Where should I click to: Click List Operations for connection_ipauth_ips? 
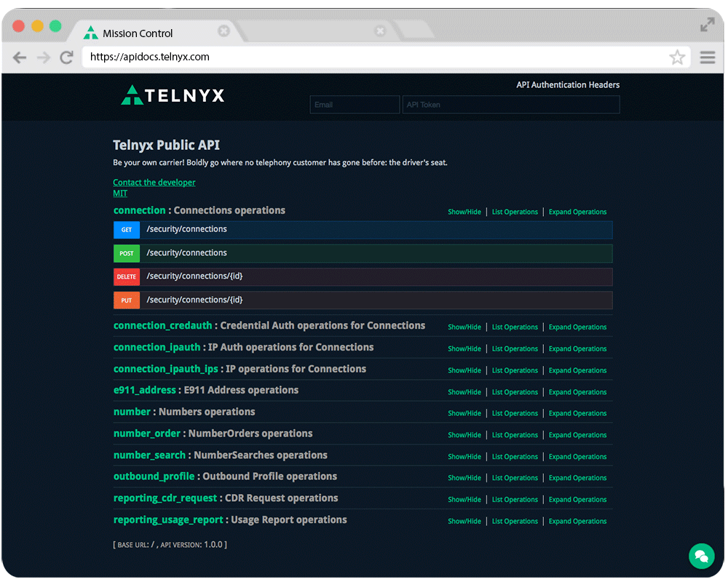pos(515,371)
